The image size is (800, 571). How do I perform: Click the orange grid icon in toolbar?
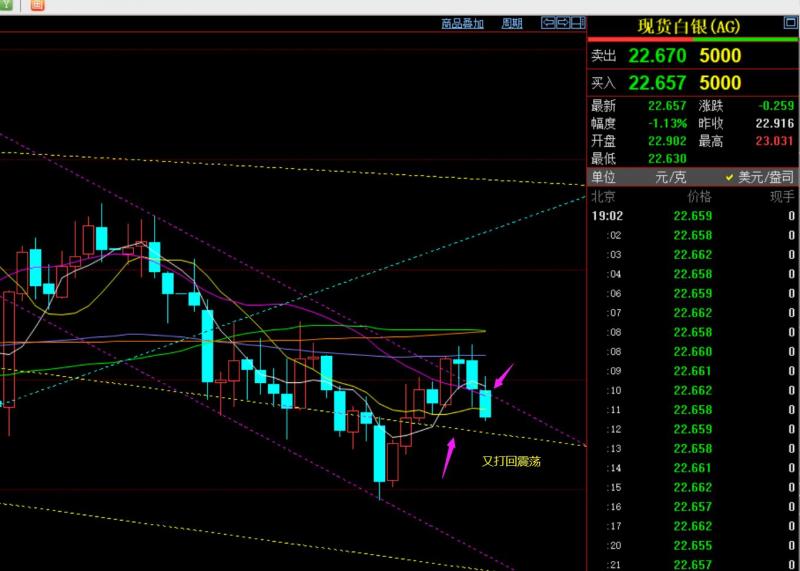point(37,5)
